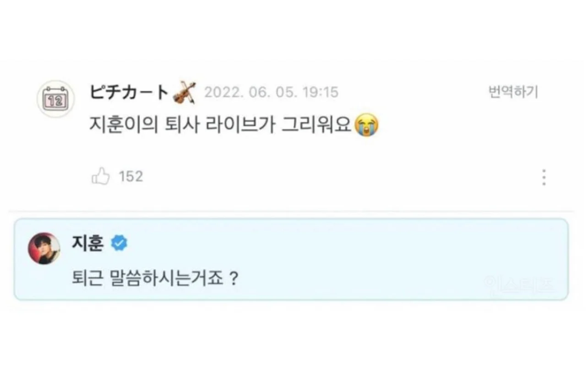588x371 pixels.
Task: Click the calendar profile avatar of the commenter
Action: coord(55,99)
